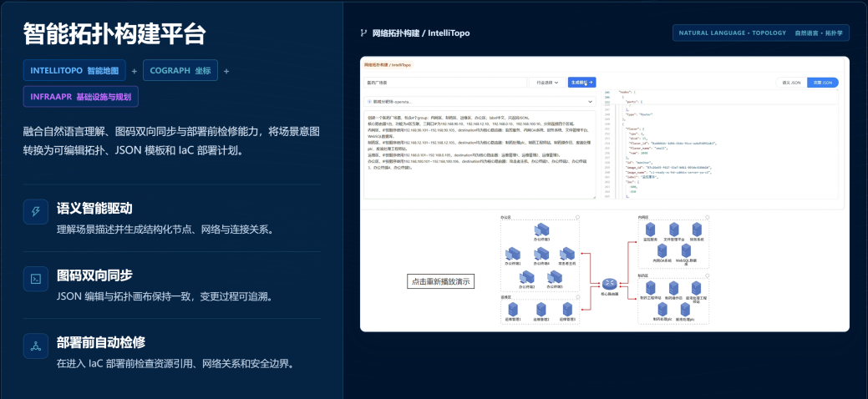Click the node graph icon beside 部署前自动检修
Screen dimensions: 868x399
pos(36,346)
